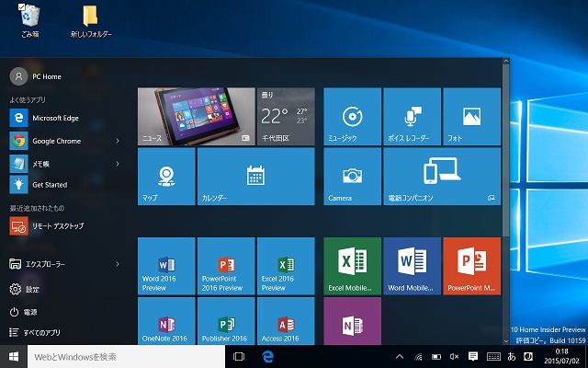Launch Excel 2016 Preview tile
This screenshot has height=368, width=588.
click(x=286, y=266)
